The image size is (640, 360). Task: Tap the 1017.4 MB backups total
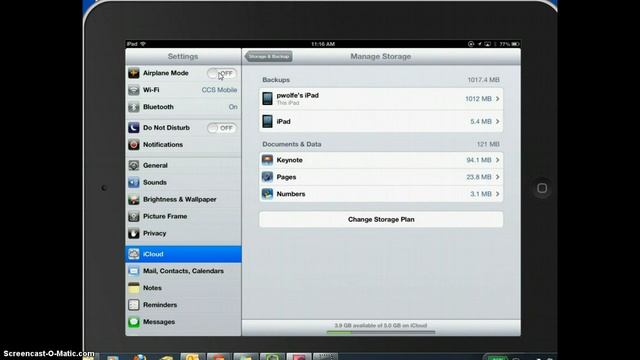click(484, 80)
